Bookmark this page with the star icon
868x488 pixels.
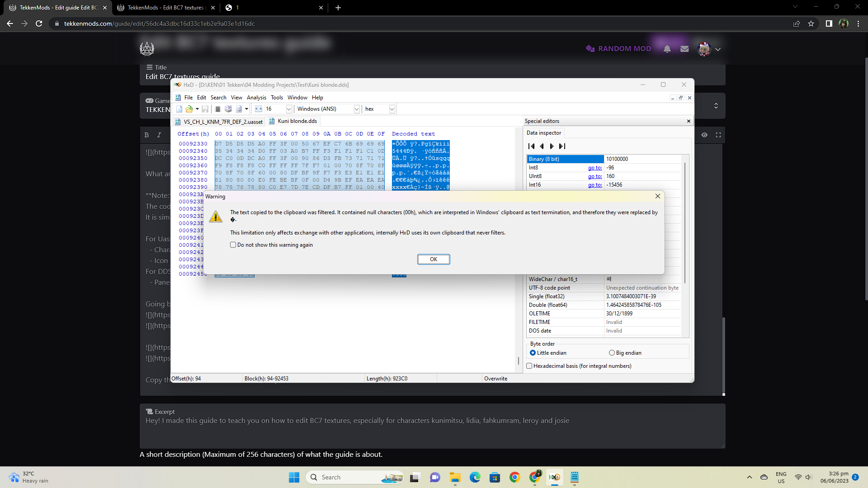tap(811, 23)
